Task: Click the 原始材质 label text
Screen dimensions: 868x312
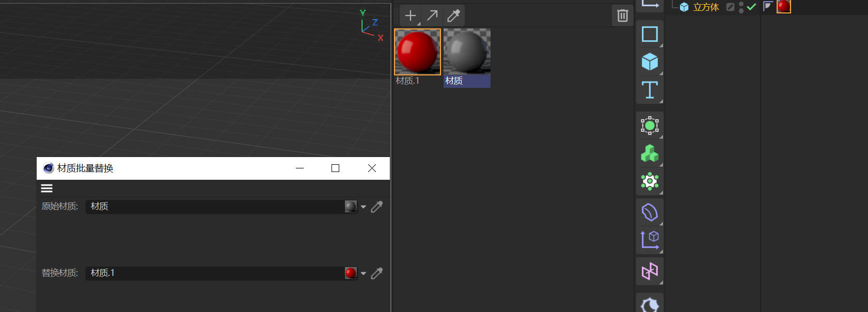Action: click(60, 207)
